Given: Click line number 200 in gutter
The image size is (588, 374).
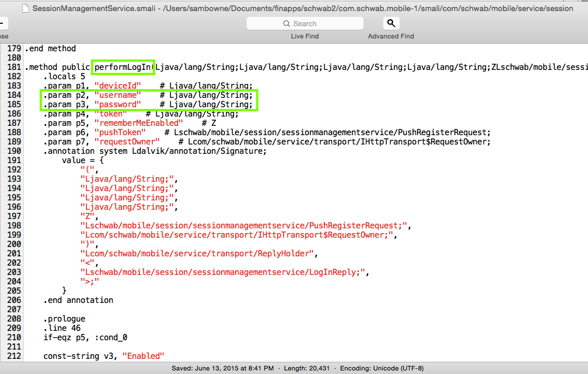Looking at the screenshot, I should point(14,245).
